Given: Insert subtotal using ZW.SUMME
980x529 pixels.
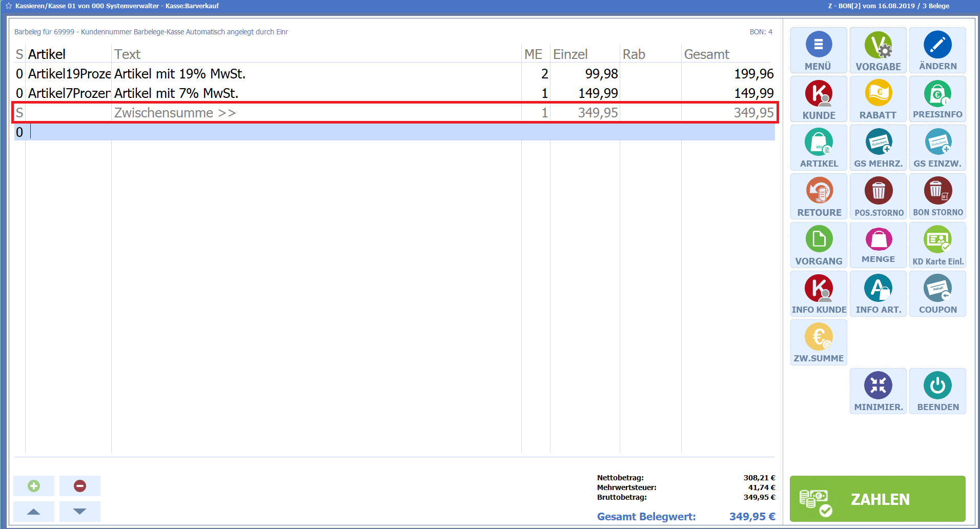Looking at the screenshot, I should tap(819, 342).
